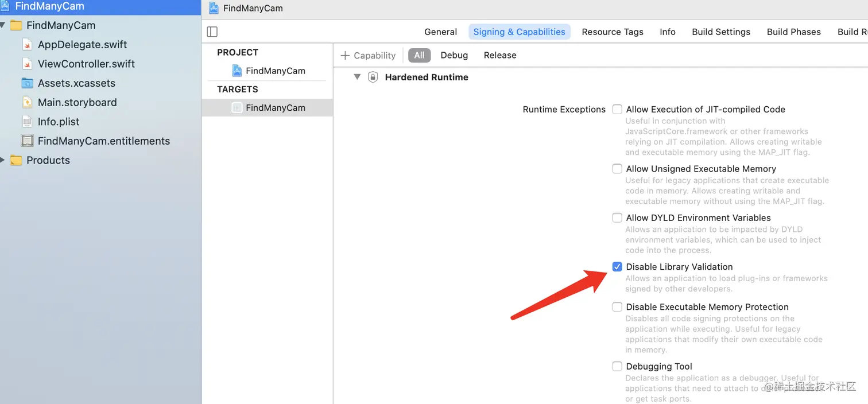Click the plus icon next to Capability

345,55
